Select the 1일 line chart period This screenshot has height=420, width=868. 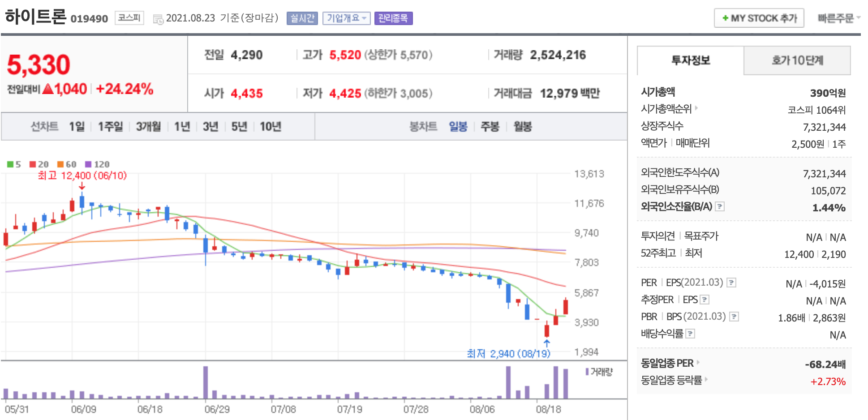pos(77,127)
